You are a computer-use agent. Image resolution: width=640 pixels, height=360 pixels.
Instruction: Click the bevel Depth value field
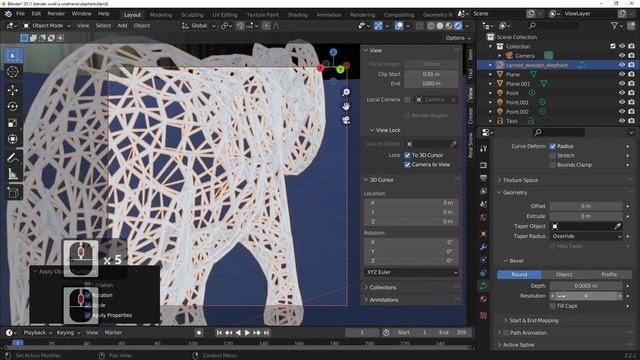point(586,286)
